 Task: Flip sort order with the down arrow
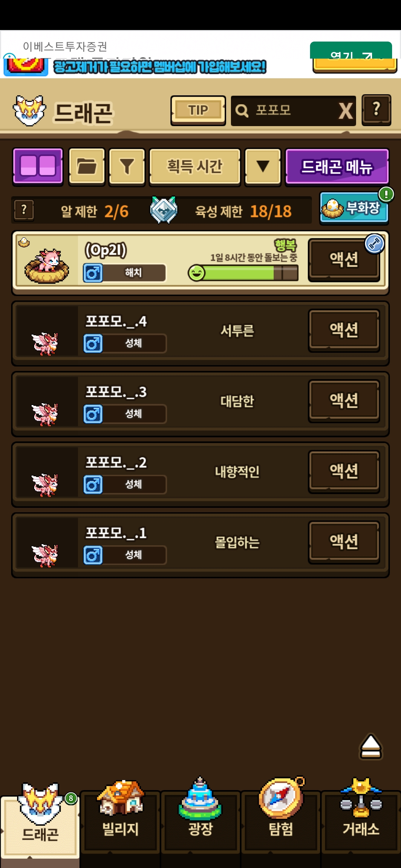tap(263, 166)
